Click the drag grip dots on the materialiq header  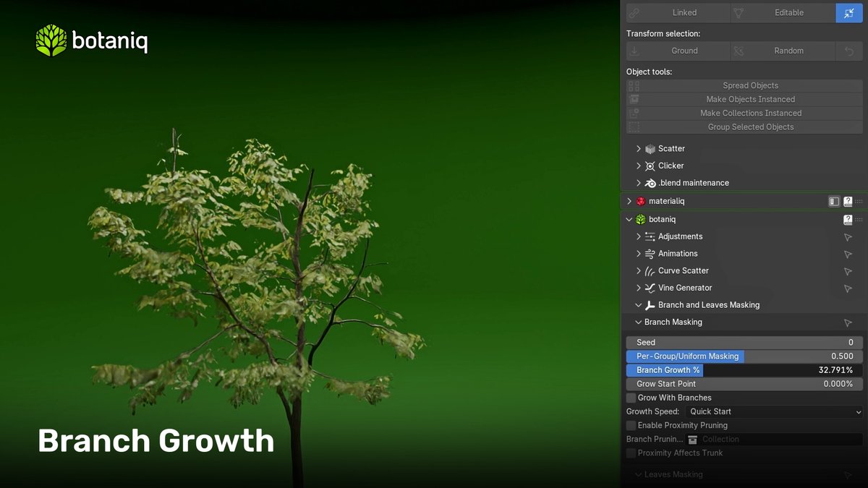[859, 202]
